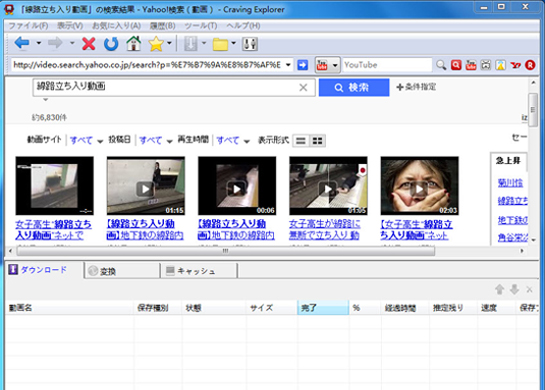
Task: Open URL address history dropdown
Action: tap(288, 65)
